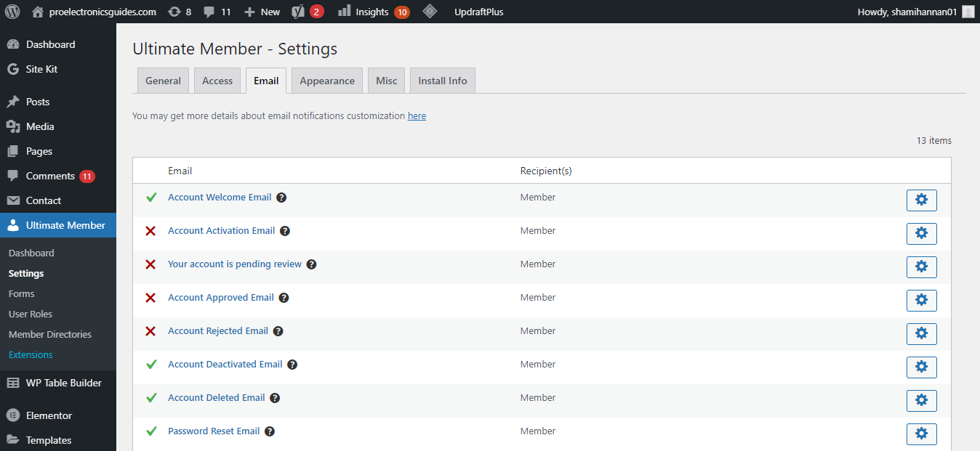Expand the Insights admin bar menu
This screenshot has width=980, height=451.
[x=364, y=12]
